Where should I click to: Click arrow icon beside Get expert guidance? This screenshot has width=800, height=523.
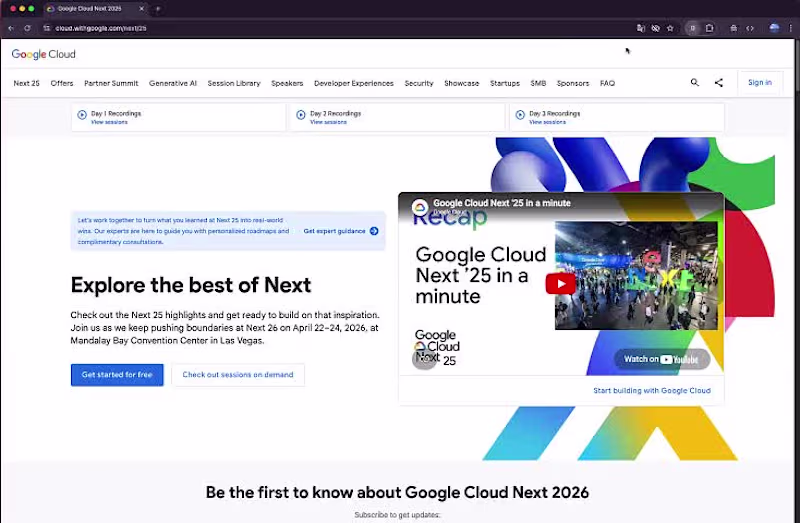point(374,231)
